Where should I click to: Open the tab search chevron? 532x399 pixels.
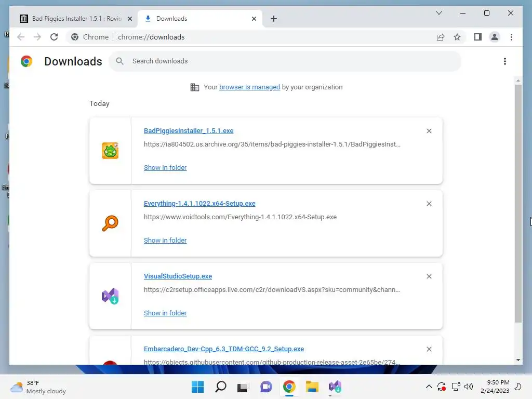(x=438, y=13)
